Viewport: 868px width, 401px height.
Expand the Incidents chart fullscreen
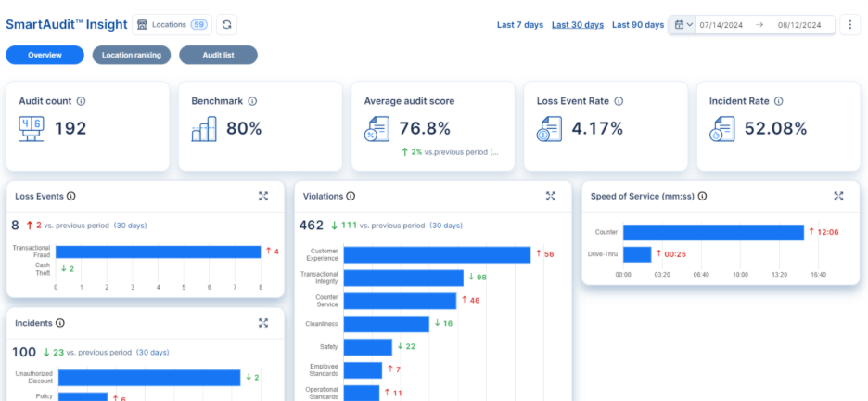[263, 323]
